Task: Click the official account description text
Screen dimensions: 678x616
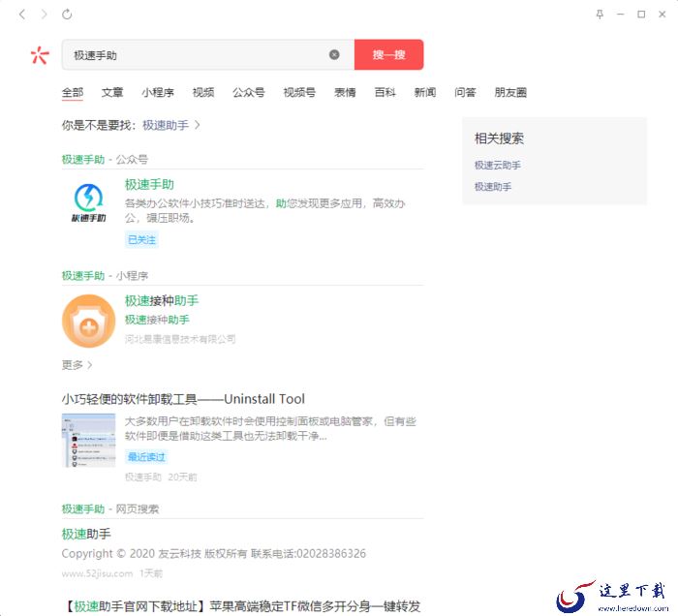Action: pos(265,210)
